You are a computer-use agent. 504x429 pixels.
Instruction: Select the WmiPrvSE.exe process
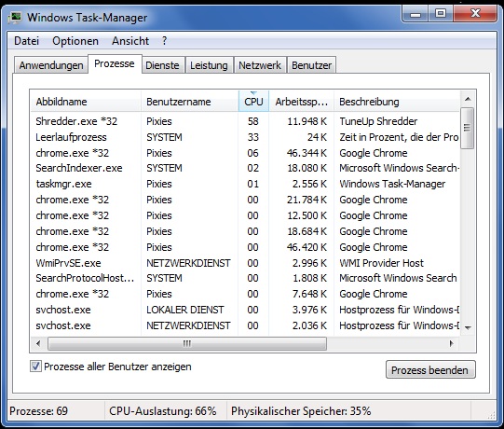point(245,263)
